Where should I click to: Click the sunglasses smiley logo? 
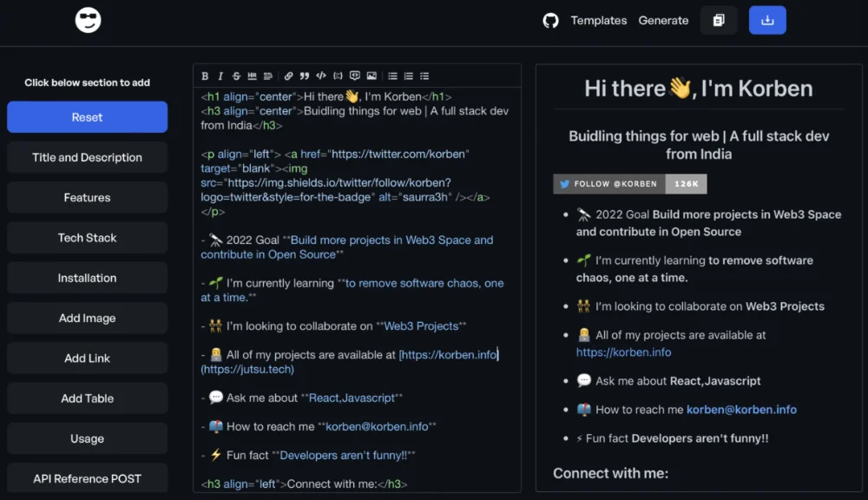click(x=88, y=20)
